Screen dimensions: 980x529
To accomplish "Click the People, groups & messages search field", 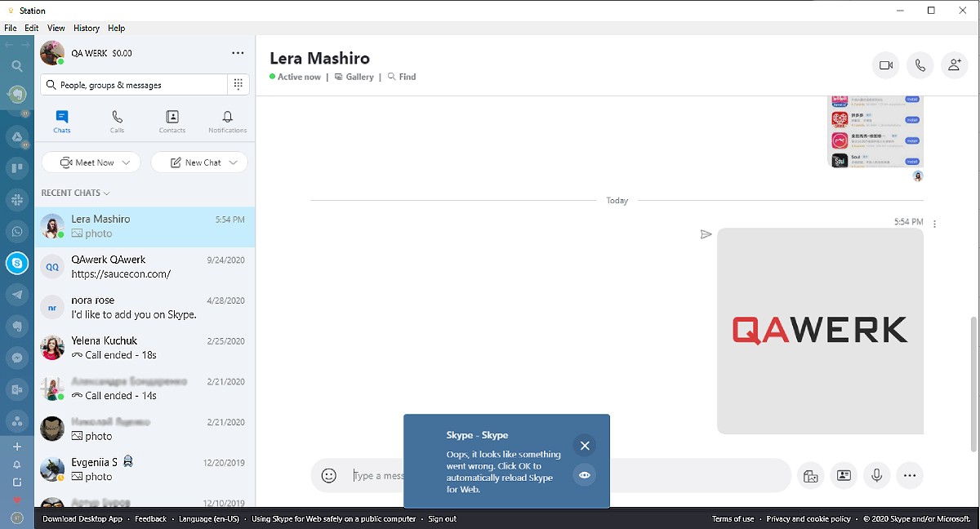I will tap(134, 85).
